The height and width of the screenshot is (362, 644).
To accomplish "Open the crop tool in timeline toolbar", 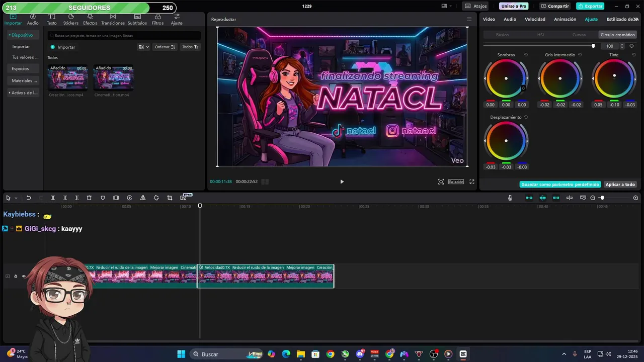I will pyautogui.click(x=170, y=198).
